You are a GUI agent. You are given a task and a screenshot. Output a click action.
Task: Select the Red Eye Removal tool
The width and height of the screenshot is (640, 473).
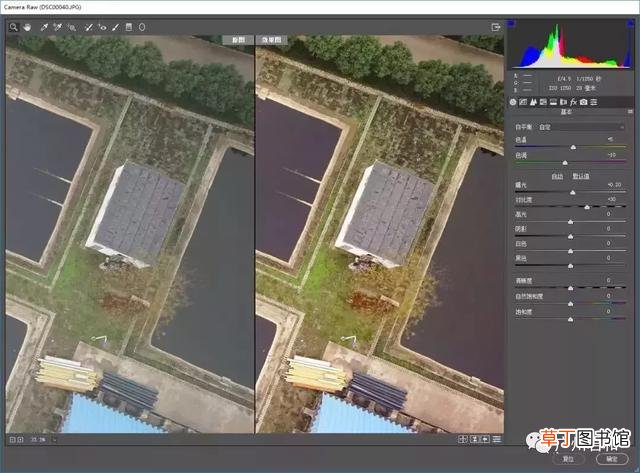(102, 27)
